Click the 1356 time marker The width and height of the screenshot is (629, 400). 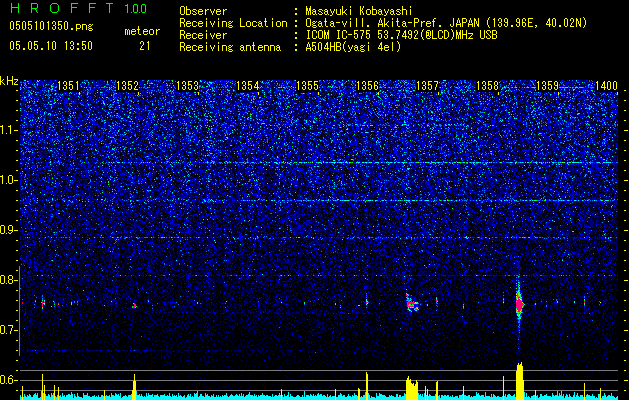367,85
